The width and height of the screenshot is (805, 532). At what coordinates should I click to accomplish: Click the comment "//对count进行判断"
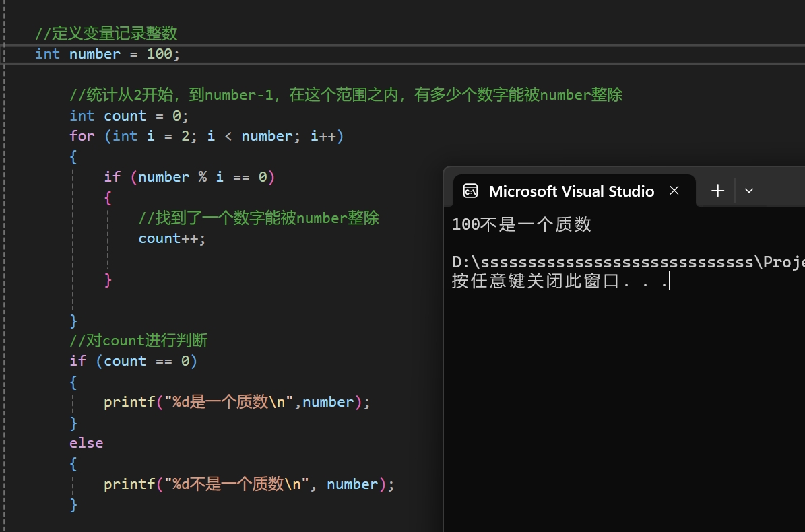[x=139, y=341]
